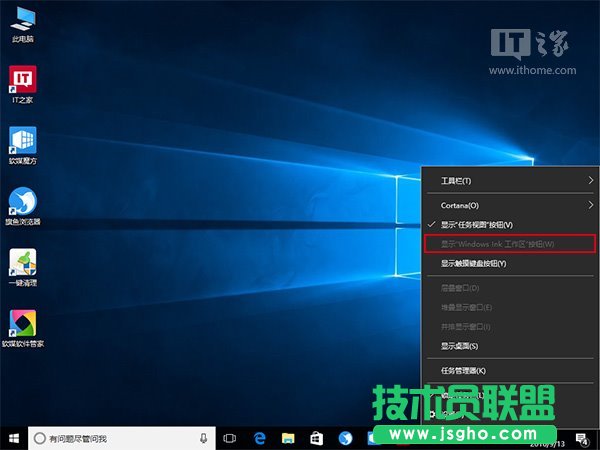The width and height of the screenshot is (600, 450).
Task: Select the IT之家 desktop shortcut
Action: point(23,85)
